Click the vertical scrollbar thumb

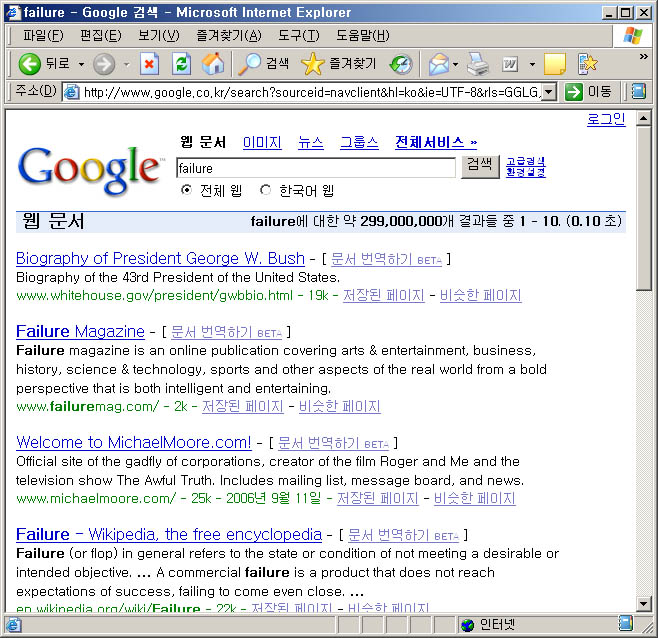coord(643,209)
